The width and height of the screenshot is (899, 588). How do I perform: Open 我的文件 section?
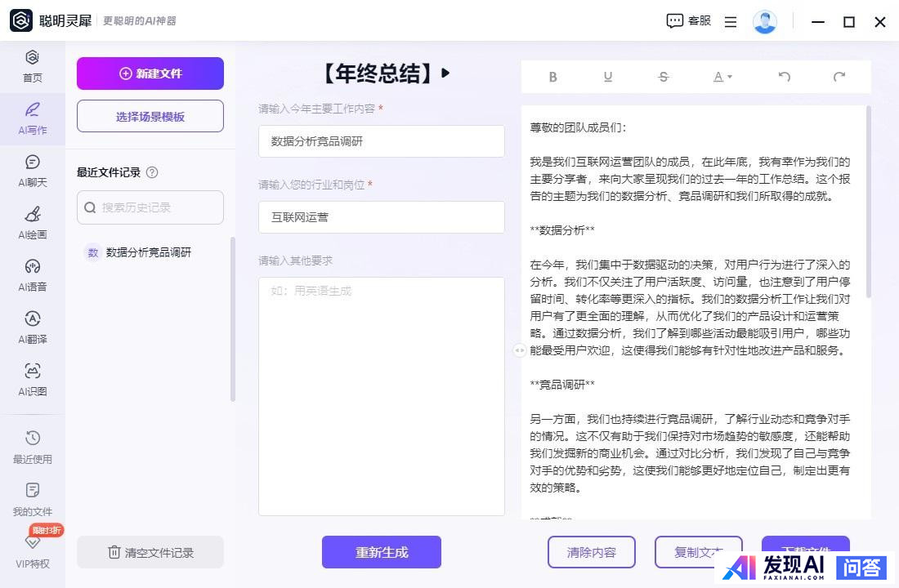pyautogui.click(x=33, y=499)
